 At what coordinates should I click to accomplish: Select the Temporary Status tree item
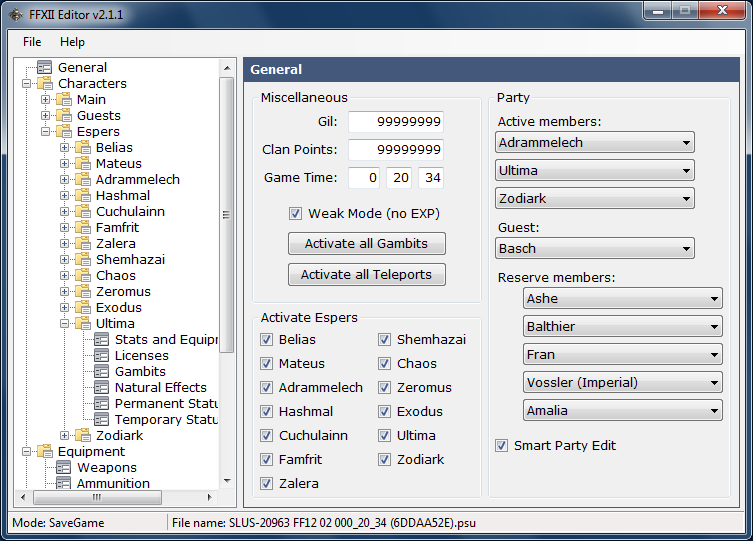pyautogui.click(x=166, y=420)
